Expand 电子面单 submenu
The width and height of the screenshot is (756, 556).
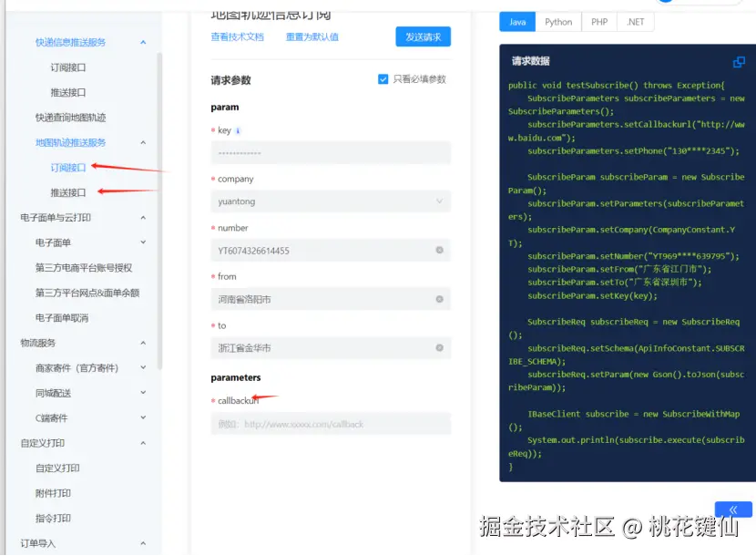pos(143,242)
